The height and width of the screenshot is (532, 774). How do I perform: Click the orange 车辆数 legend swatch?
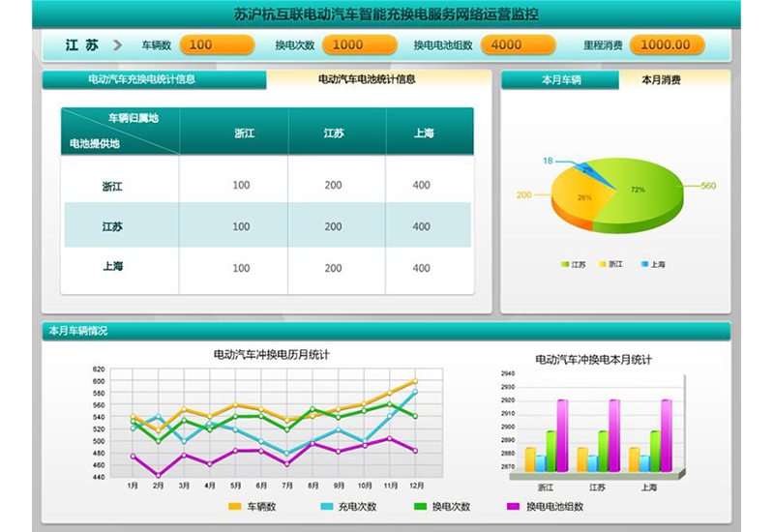click(x=234, y=506)
